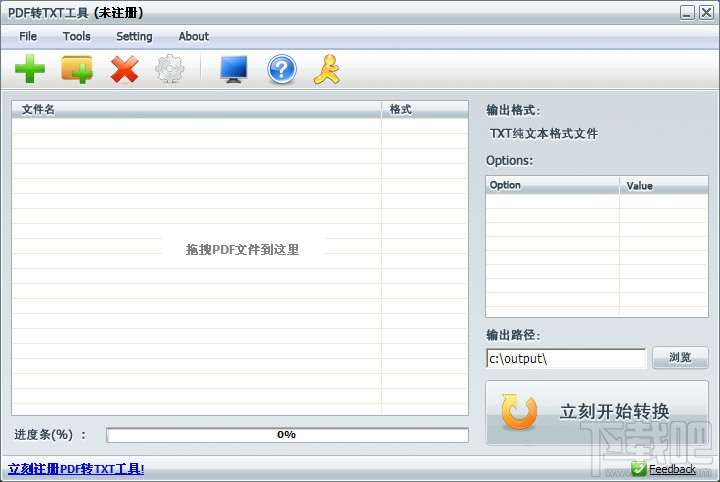Click the 浏览 browse button

point(680,357)
